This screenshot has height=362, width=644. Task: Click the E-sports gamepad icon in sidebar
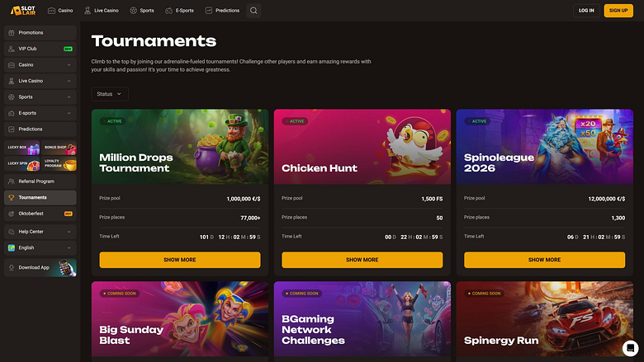(x=12, y=113)
